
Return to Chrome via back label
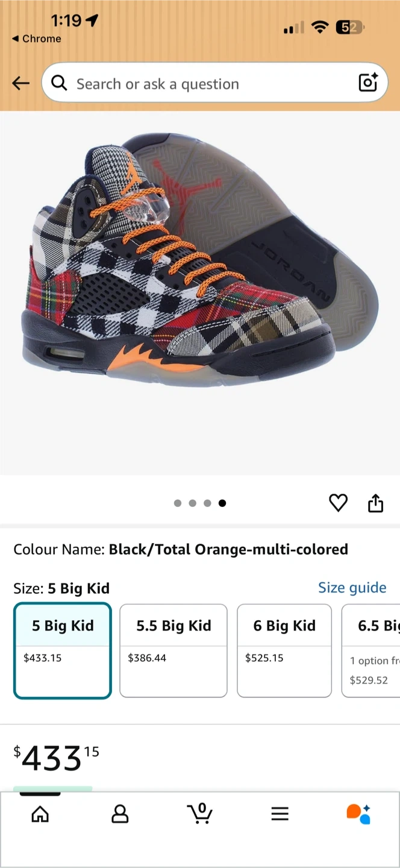coord(36,39)
